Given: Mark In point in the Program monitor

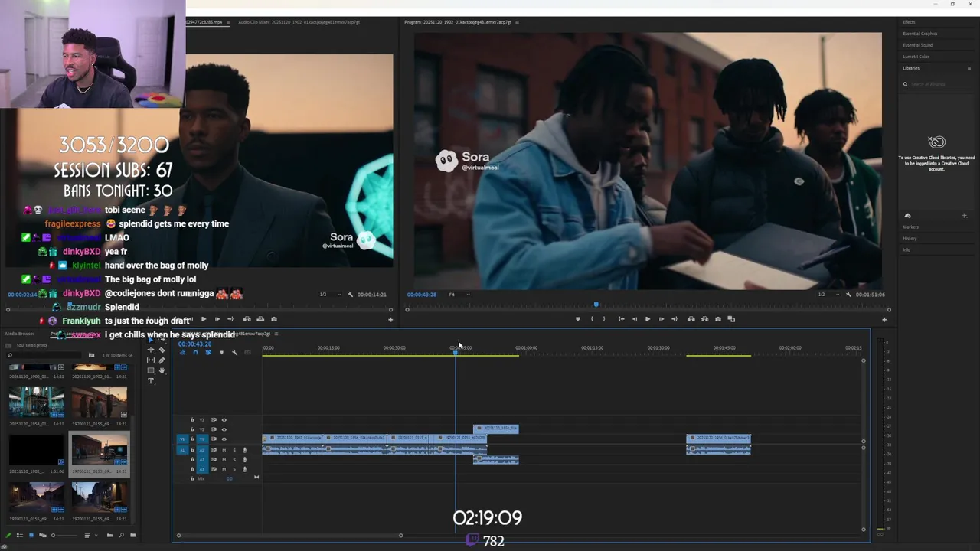Looking at the screenshot, I should [592, 319].
